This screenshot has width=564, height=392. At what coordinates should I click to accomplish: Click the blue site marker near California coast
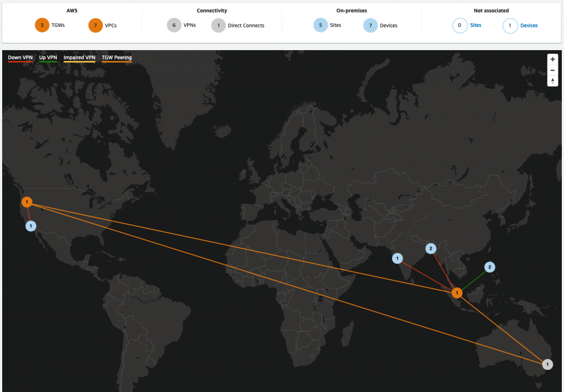(x=31, y=226)
